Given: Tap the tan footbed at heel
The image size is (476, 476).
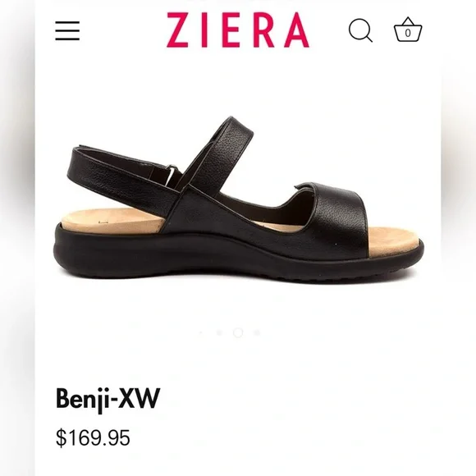Looking at the screenshot, I should 114,220.
